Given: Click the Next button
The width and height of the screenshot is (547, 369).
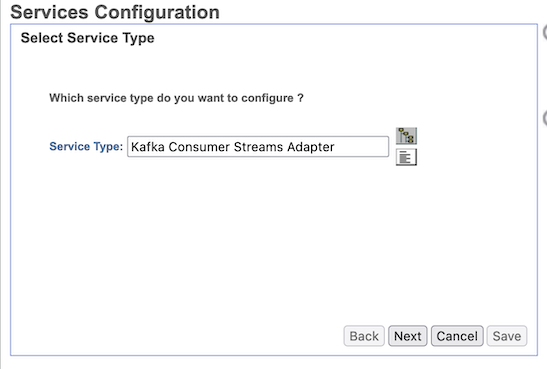Looking at the screenshot, I should 407,336.
